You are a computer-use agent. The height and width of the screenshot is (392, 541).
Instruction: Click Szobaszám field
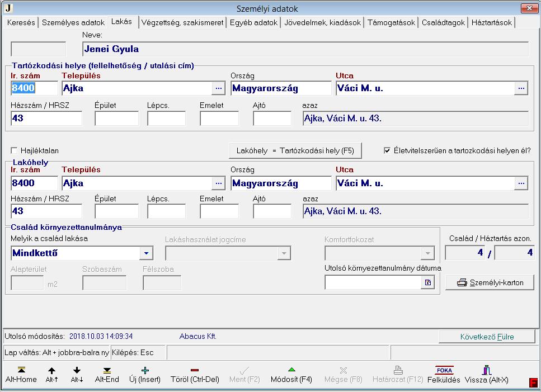tap(105, 283)
